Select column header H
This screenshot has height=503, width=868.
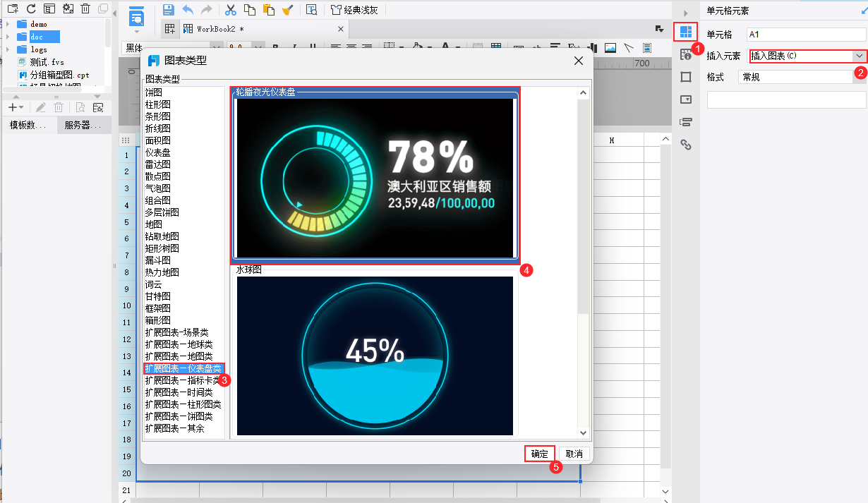tap(612, 140)
